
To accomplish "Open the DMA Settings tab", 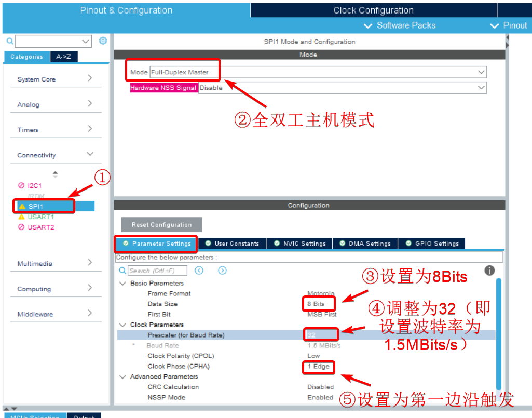I will 365,244.
